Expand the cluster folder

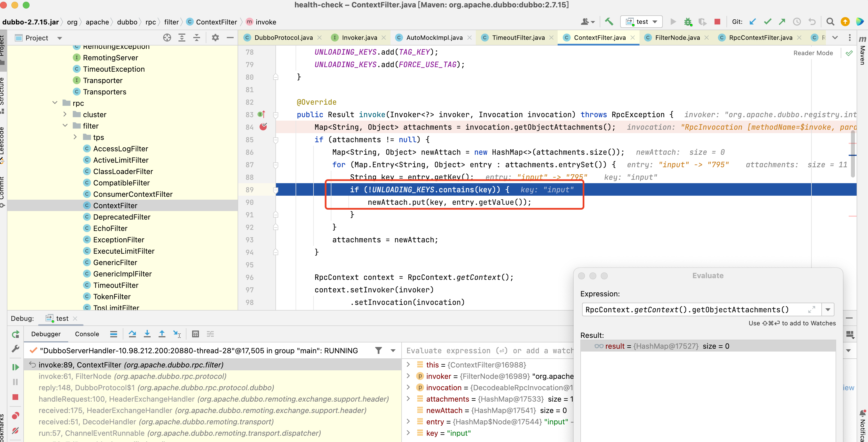coord(65,114)
